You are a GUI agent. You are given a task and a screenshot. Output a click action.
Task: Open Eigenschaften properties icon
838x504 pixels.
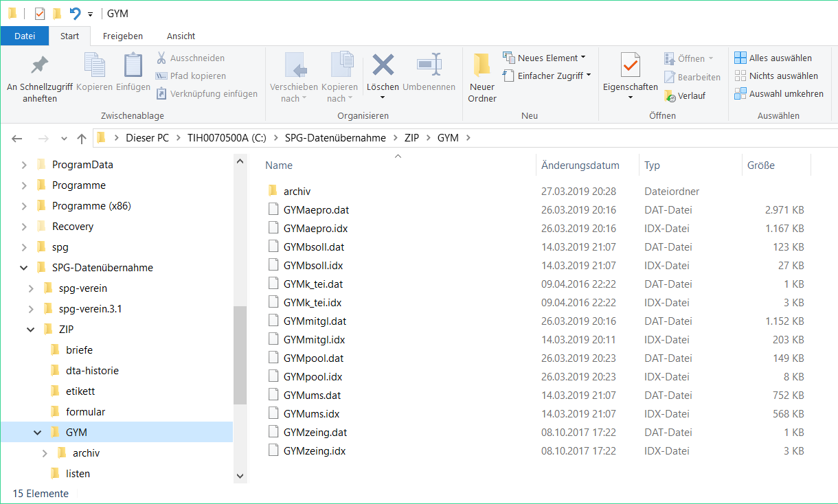[630, 66]
